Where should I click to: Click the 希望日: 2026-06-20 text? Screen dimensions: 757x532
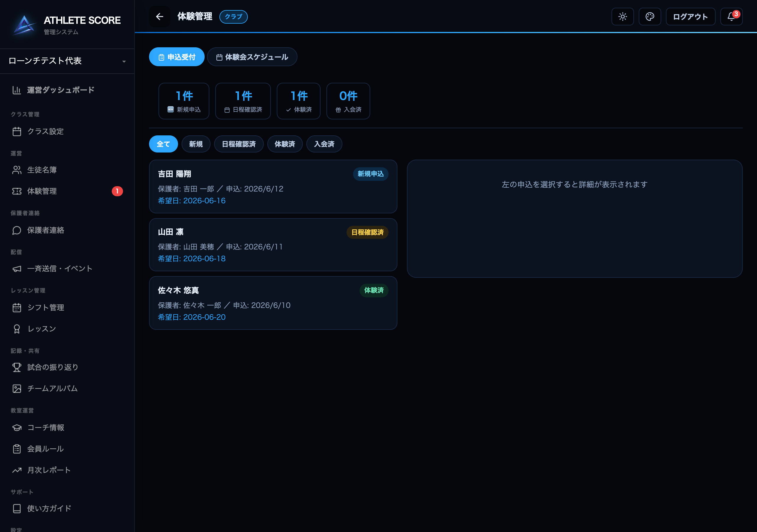(192, 317)
